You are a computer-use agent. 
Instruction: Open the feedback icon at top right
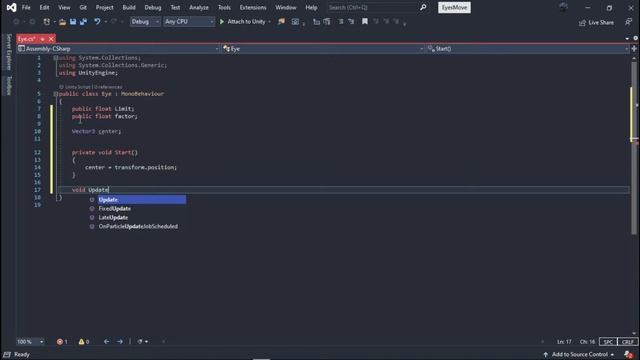pyautogui.click(x=629, y=22)
